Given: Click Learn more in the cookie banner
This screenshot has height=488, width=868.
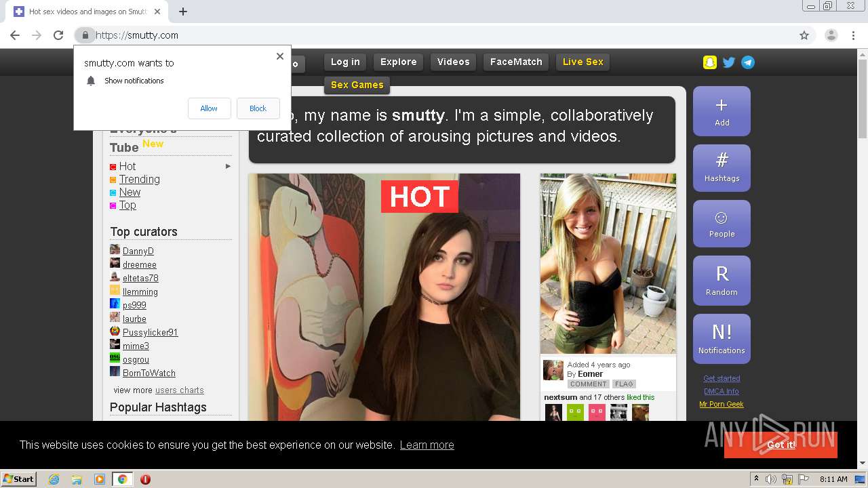Looking at the screenshot, I should click(427, 445).
